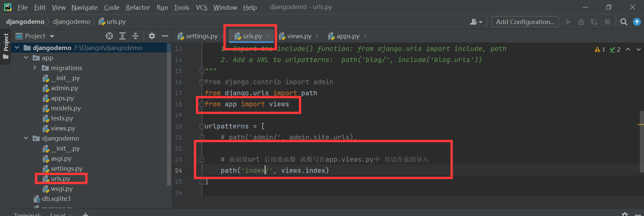Viewport: 644px width, 216px height.
Task: Open the VCS menu
Action: point(202,7)
